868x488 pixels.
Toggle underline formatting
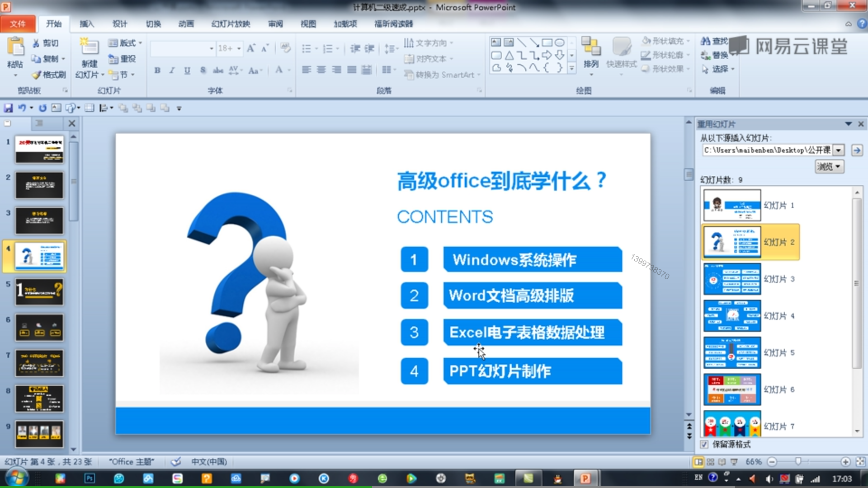pos(187,70)
